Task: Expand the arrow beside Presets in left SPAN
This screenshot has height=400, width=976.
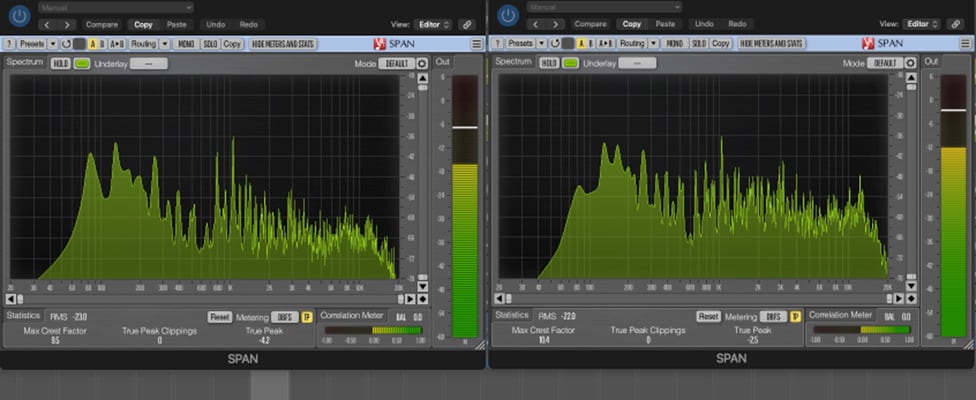Action: coord(52,44)
